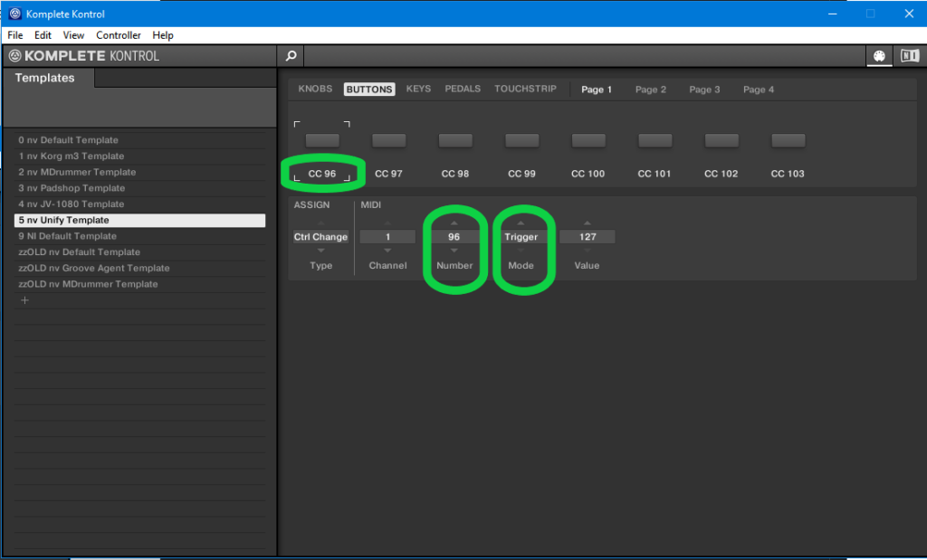This screenshot has height=560, width=927.
Task: Select the CC 100 label
Action: pos(588,174)
